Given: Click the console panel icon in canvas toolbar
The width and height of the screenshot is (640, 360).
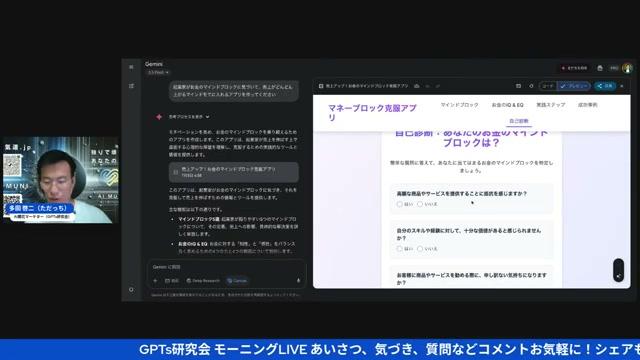Looking at the screenshot, I should click(x=518, y=86).
